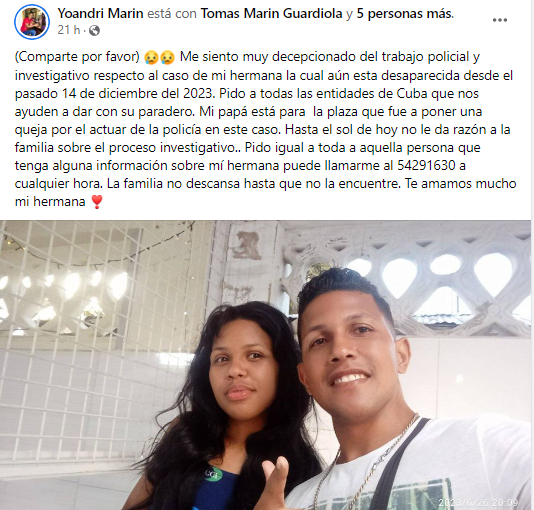Click the '21 h' post timestamp
Image resolution: width=534 pixels, height=510 pixels.
tap(68, 30)
